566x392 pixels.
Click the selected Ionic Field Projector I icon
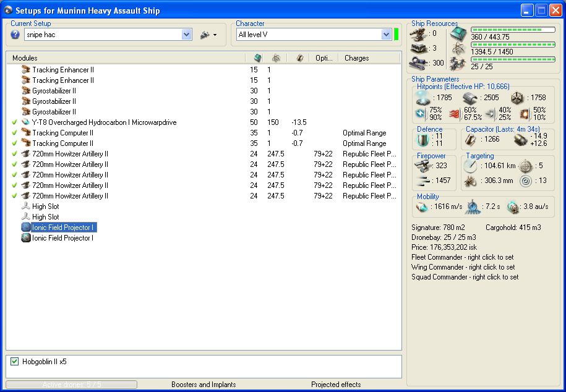coord(26,228)
